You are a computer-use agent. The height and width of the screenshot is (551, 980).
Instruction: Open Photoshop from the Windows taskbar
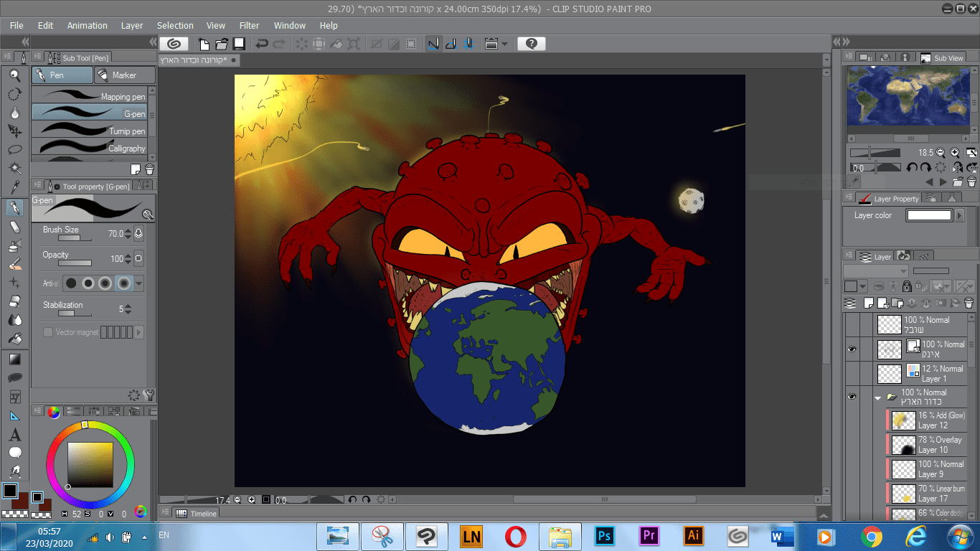604,536
